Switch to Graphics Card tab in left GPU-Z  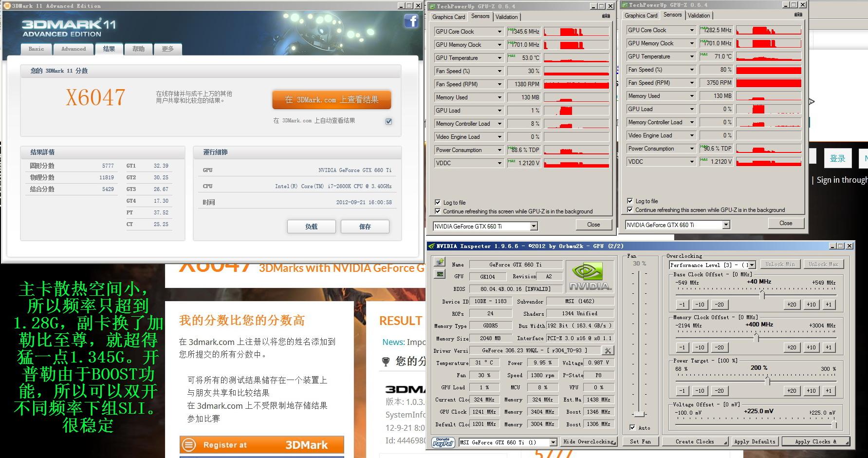tap(449, 17)
